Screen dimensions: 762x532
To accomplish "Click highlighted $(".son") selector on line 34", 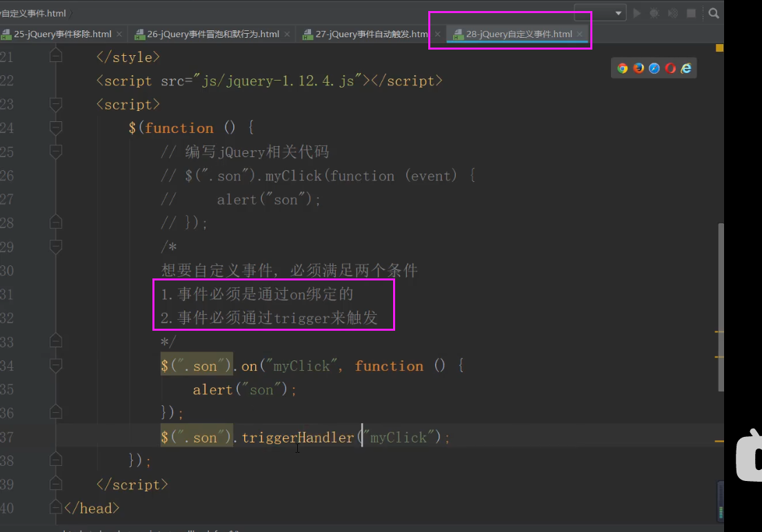I will pos(197,366).
